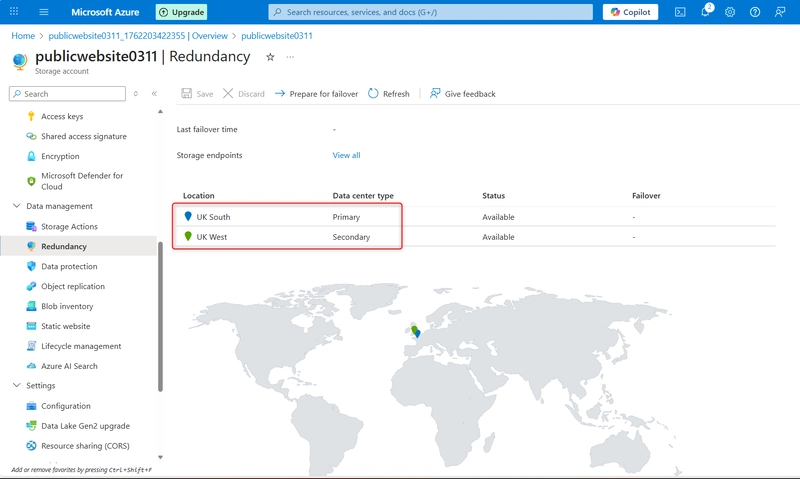This screenshot has width=800, height=479.
Task: Collapse the Settings section
Action: 16,385
